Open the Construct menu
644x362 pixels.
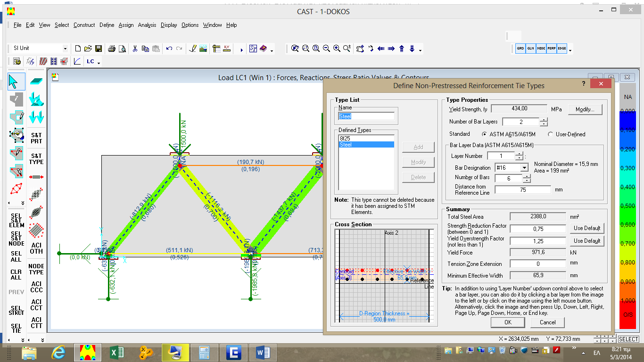[84, 25]
